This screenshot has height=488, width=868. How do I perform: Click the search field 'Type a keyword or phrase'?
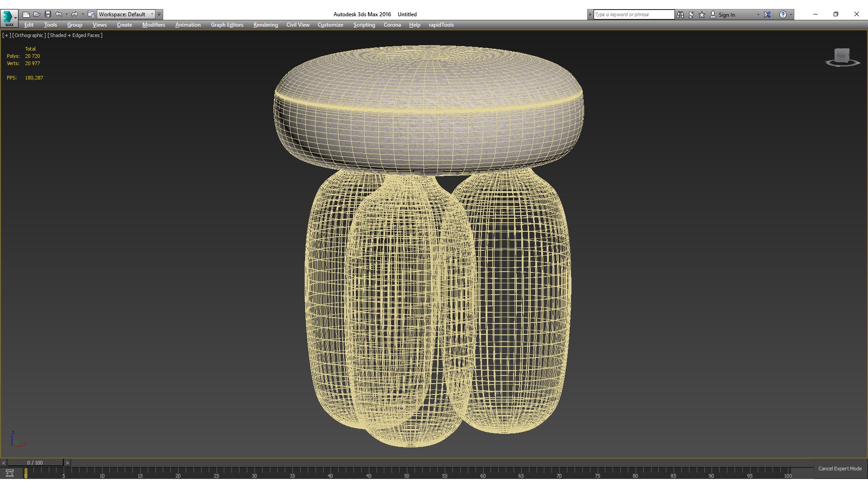pyautogui.click(x=634, y=14)
